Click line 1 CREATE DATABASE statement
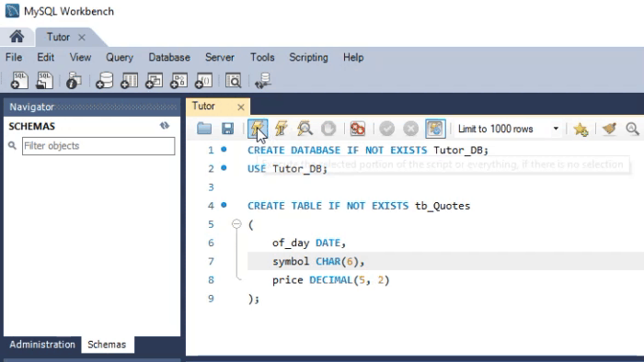 click(x=368, y=150)
